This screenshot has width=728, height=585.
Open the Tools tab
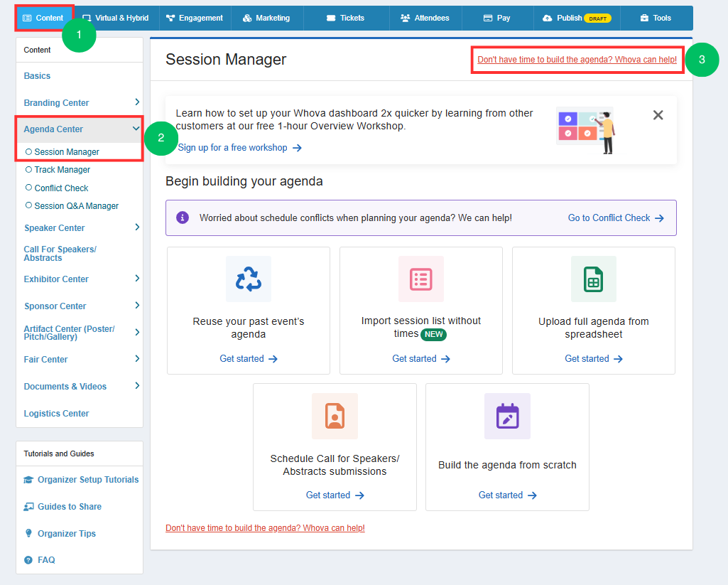(656, 18)
